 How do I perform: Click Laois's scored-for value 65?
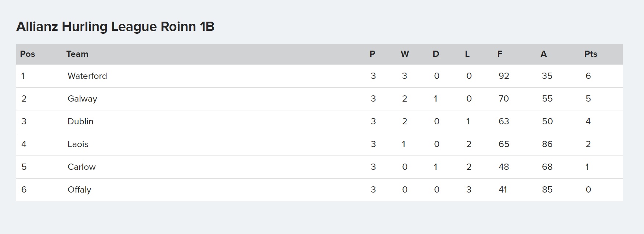504,144
